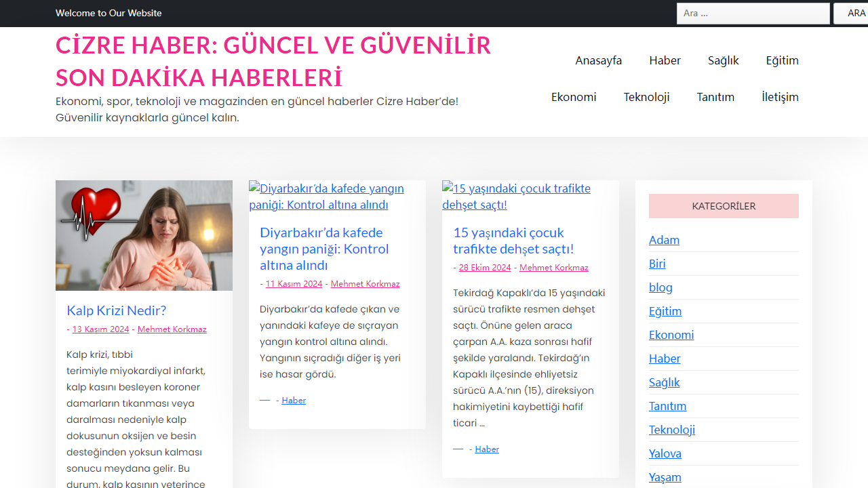868x488 pixels.
Task: Open the Haber navigation menu
Action: tap(665, 60)
